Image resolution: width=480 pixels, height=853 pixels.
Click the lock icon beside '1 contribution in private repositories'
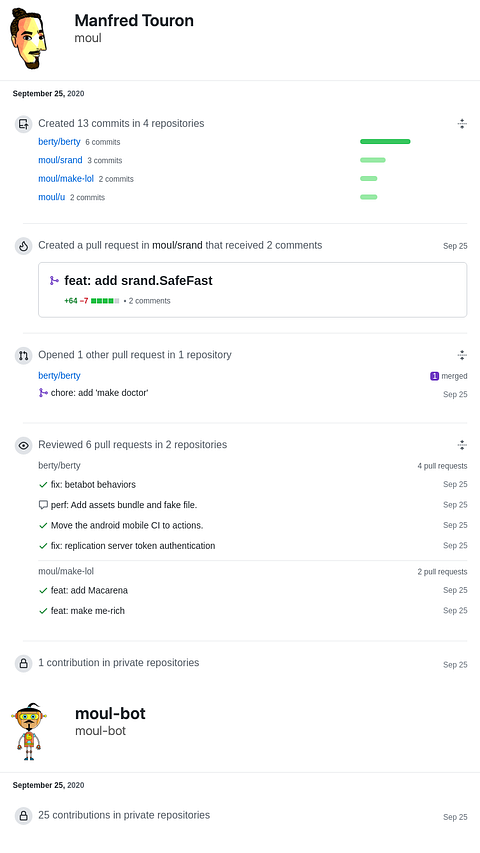23,664
